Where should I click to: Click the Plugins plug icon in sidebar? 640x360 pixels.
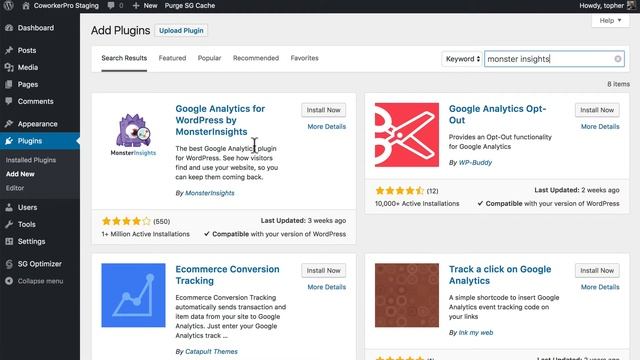point(9,141)
